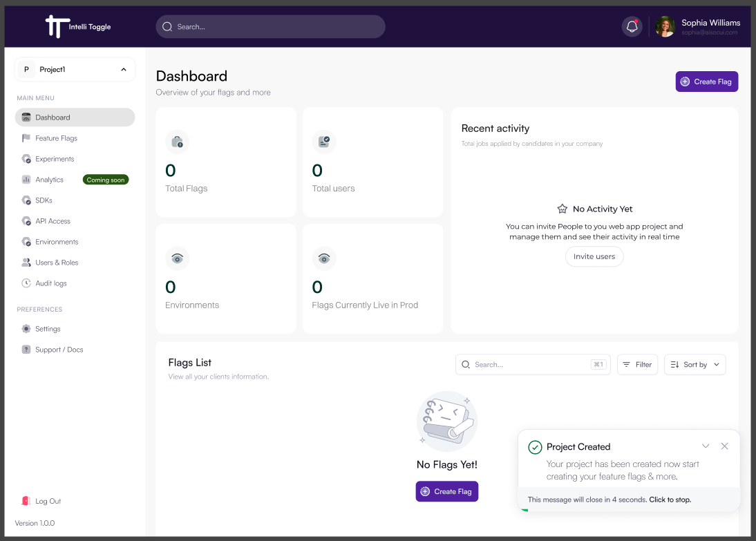This screenshot has width=756, height=541.
Task: Select Users & Roles menu item
Action: click(57, 263)
